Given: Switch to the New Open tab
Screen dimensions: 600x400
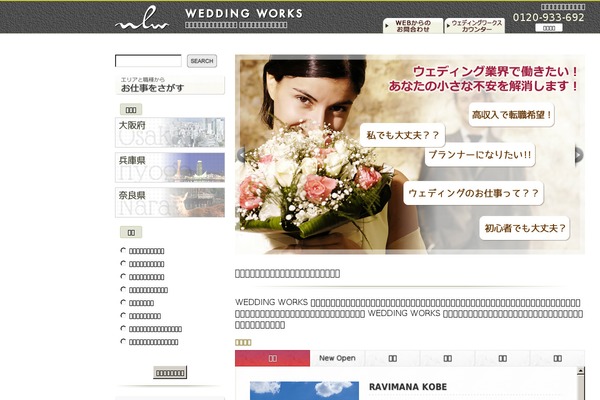Looking at the screenshot, I should coord(337,358).
